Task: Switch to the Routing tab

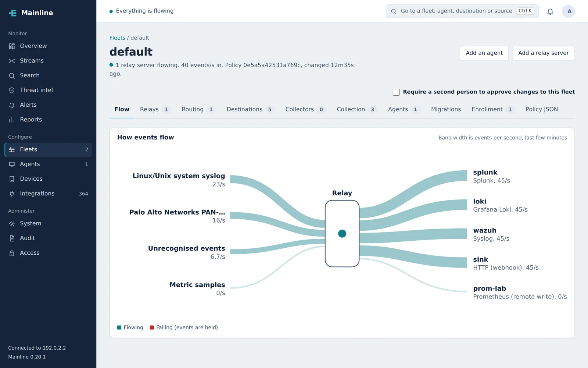Action: click(198, 109)
